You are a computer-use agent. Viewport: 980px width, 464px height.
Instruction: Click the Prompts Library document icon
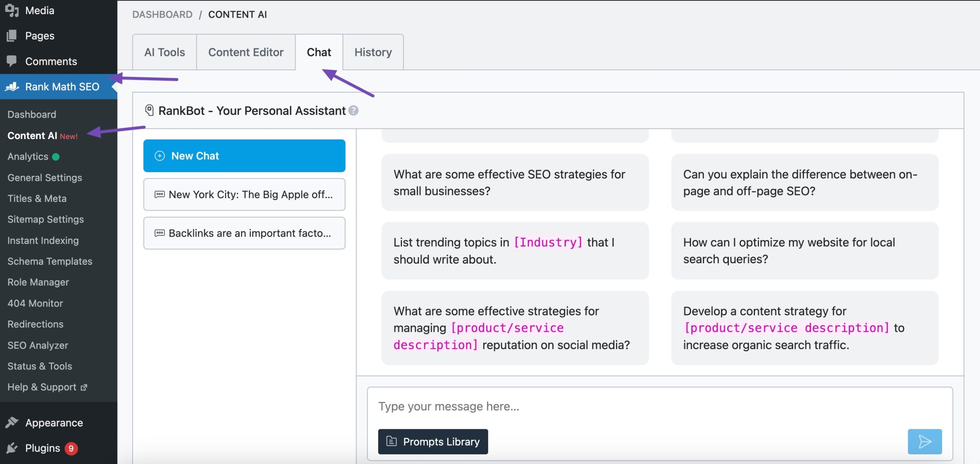pyautogui.click(x=391, y=441)
